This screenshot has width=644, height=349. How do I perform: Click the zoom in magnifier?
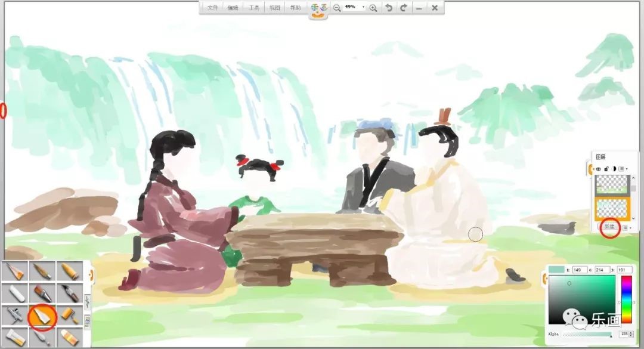click(x=373, y=8)
